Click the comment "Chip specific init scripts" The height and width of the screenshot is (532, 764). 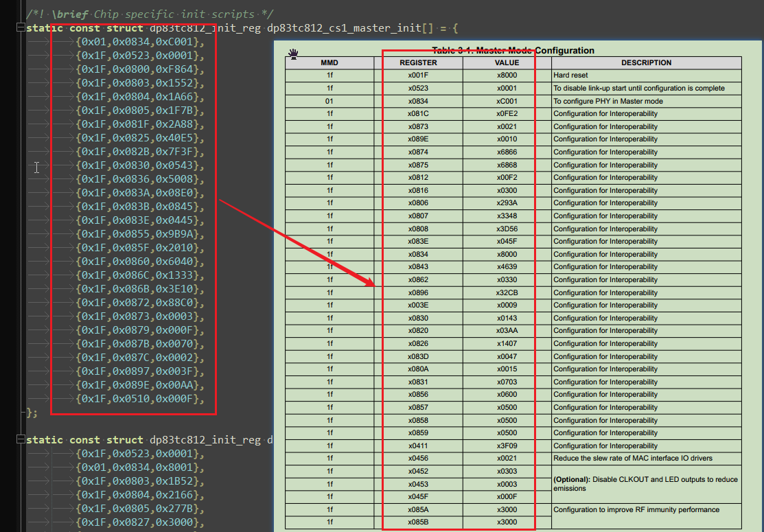click(174, 14)
